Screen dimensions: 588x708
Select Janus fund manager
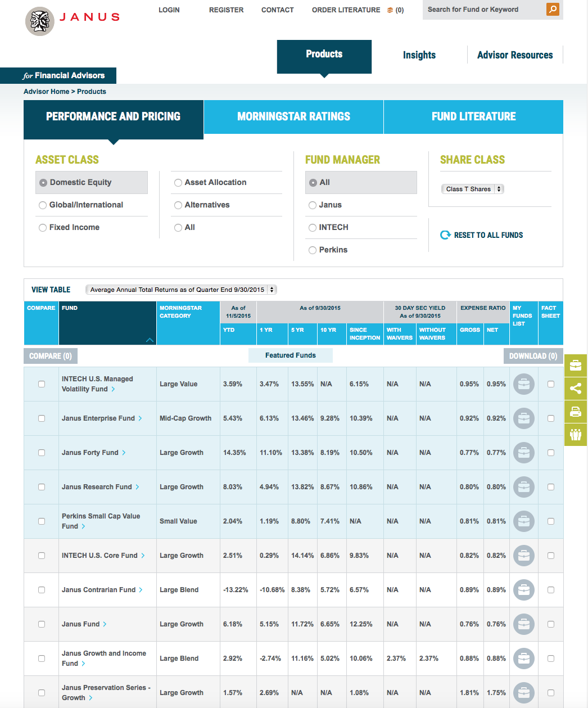pyautogui.click(x=313, y=205)
